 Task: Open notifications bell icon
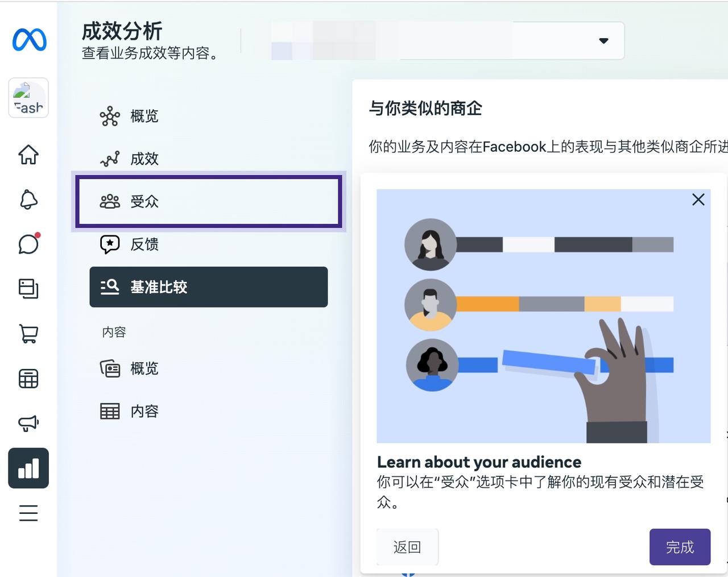point(28,200)
